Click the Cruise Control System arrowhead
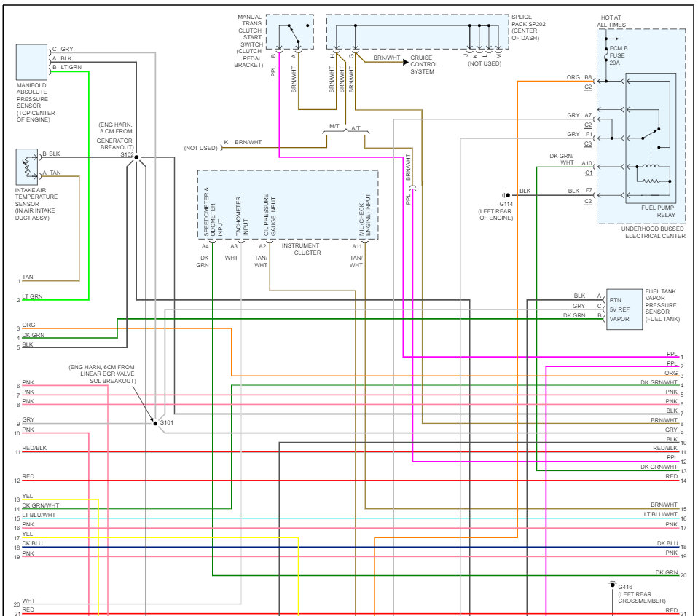Viewport: 698px width, 616px height. click(405, 62)
